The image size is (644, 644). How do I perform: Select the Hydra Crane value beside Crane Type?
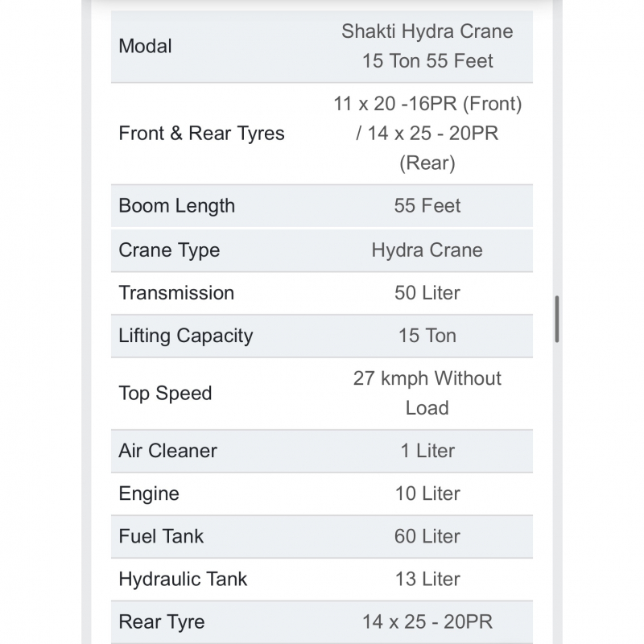click(x=427, y=250)
